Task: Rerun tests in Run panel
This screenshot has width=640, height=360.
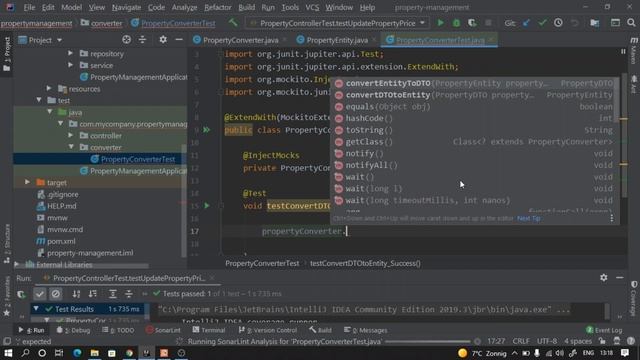Action: (x=21, y=293)
